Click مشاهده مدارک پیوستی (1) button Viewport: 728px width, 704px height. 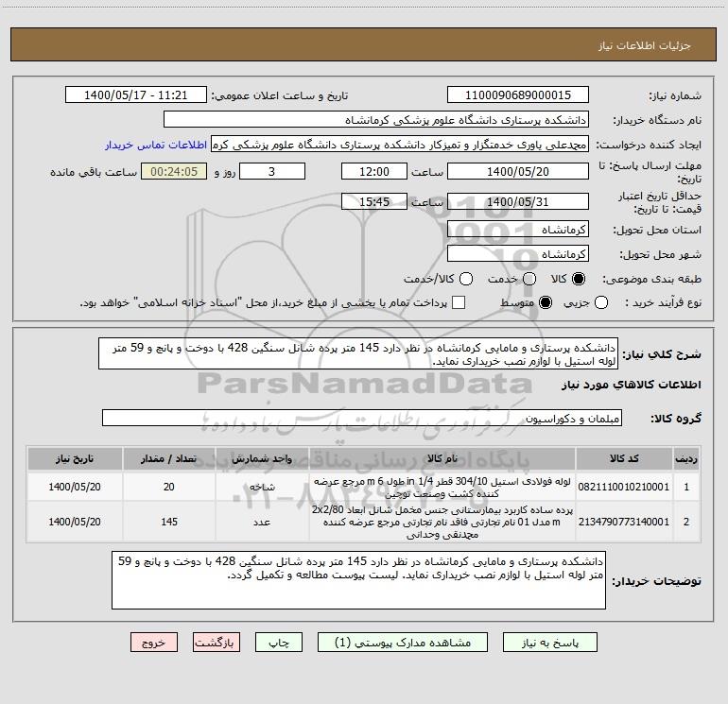point(403,643)
